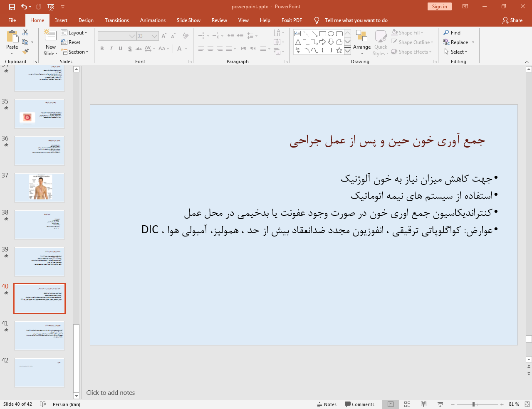Undo the last action
Image resolution: width=532 pixels, height=409 pixels.
pyautogui.click(x=24, y=7)
